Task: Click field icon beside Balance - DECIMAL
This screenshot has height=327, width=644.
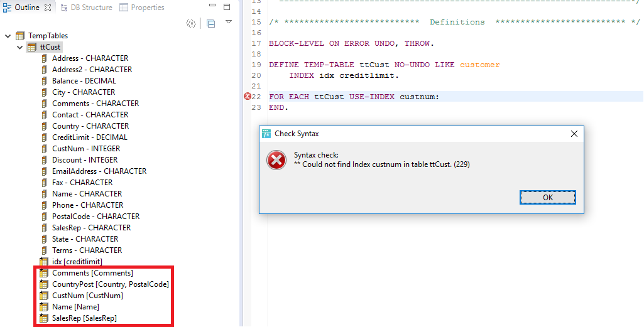Action: click(x=44, y=81)
